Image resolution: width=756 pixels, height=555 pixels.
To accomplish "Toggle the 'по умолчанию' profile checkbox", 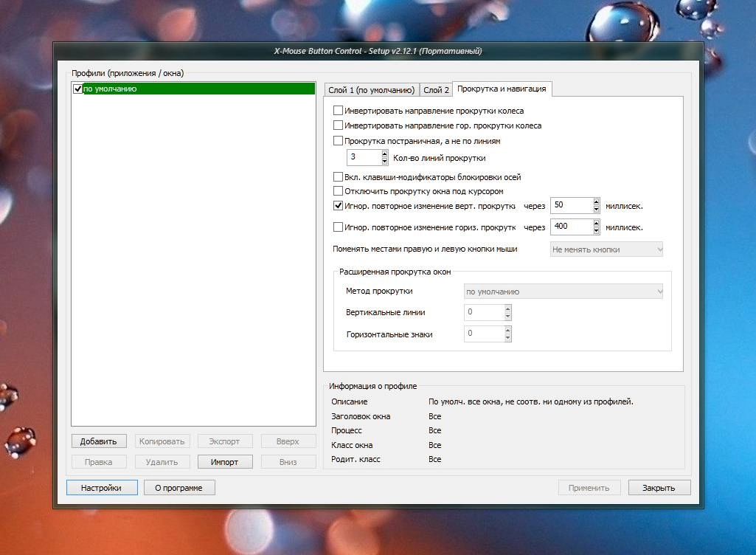I will pyautogui.click(x=77, y=89).
